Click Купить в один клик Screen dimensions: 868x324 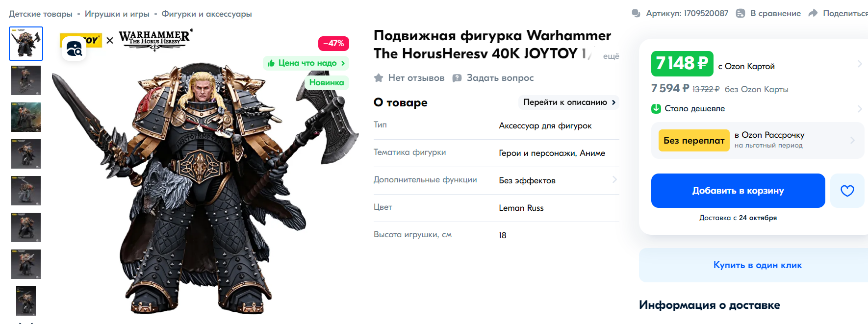[757, 265]
